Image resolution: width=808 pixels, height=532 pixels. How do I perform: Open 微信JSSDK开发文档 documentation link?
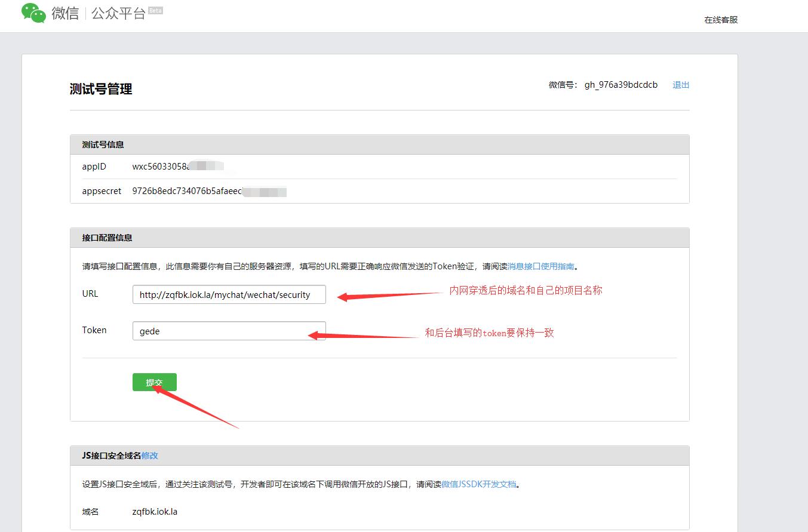point(478,484)
